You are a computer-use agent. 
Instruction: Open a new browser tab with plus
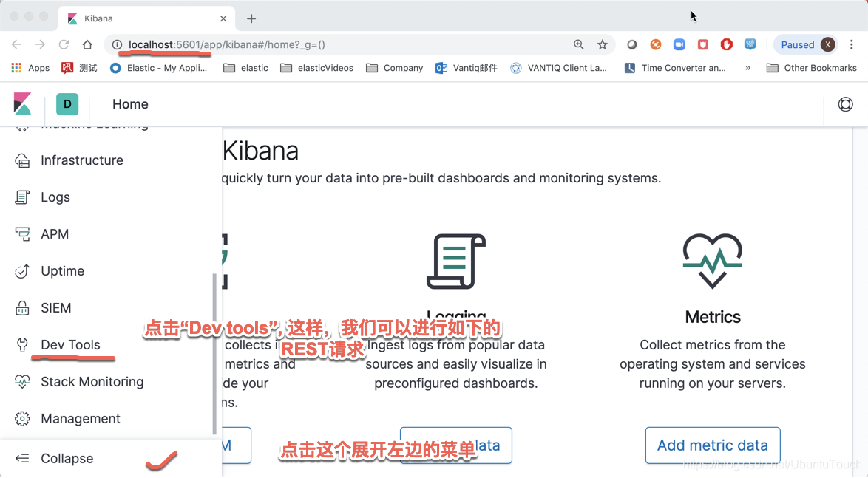251,18
